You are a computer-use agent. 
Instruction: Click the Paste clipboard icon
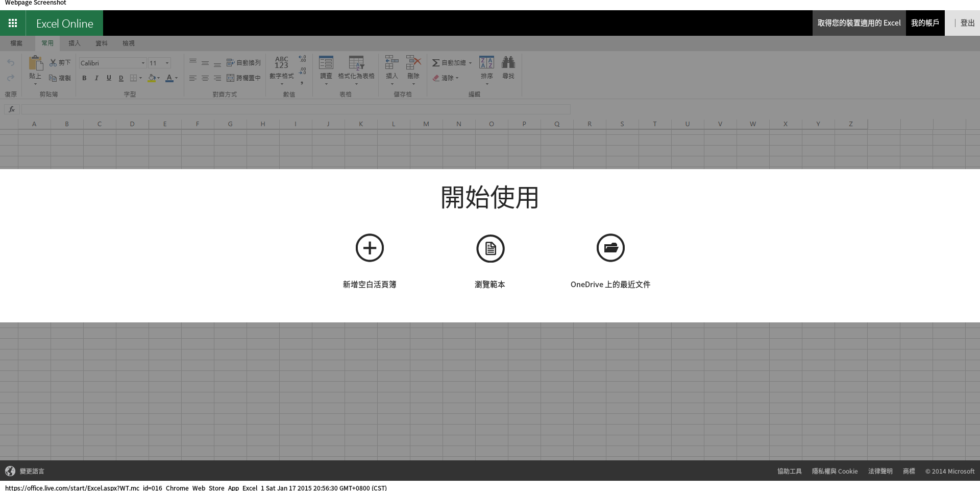36,63
